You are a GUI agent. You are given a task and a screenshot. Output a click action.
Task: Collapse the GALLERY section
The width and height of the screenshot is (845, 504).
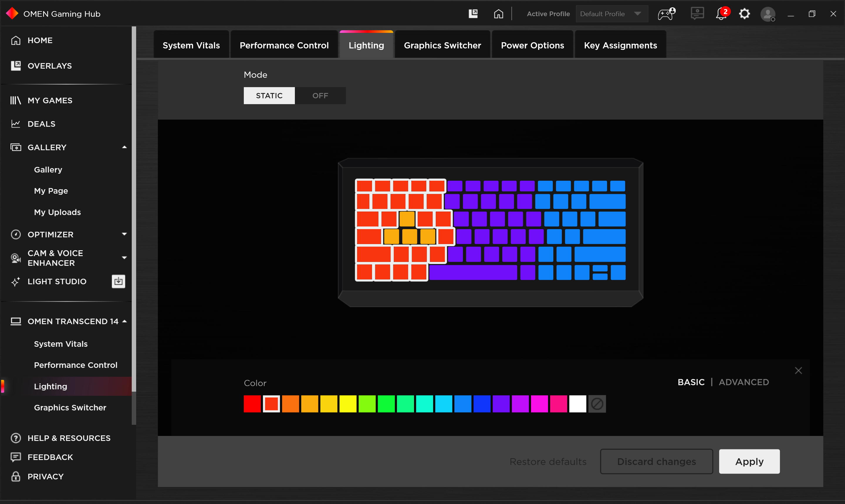coord(124,147)
